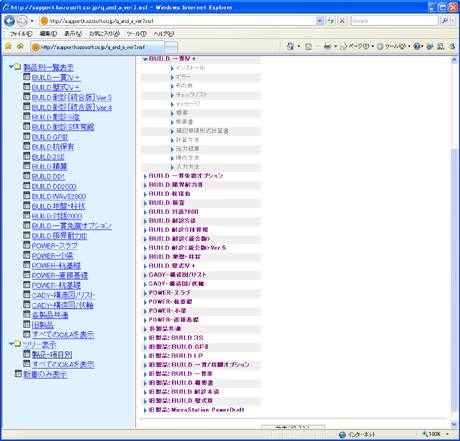Open the zoom level 100% dropdown

447,434
